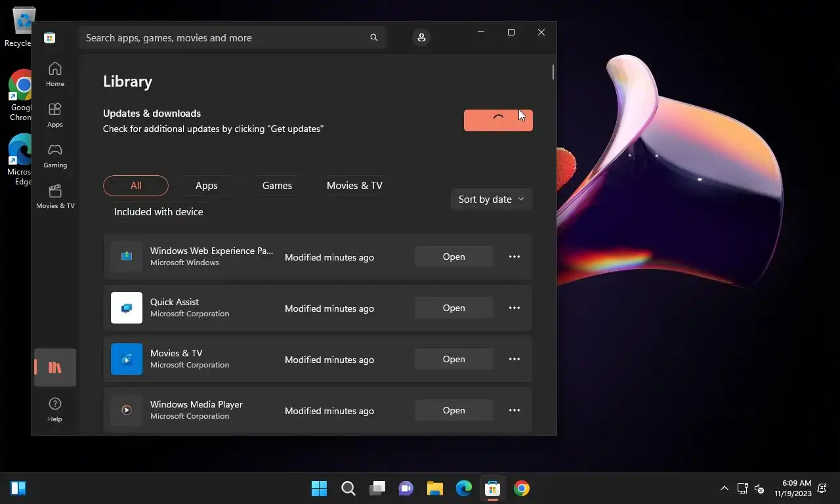Open network status tray icon
840x504 pixels.
[742, 488]
